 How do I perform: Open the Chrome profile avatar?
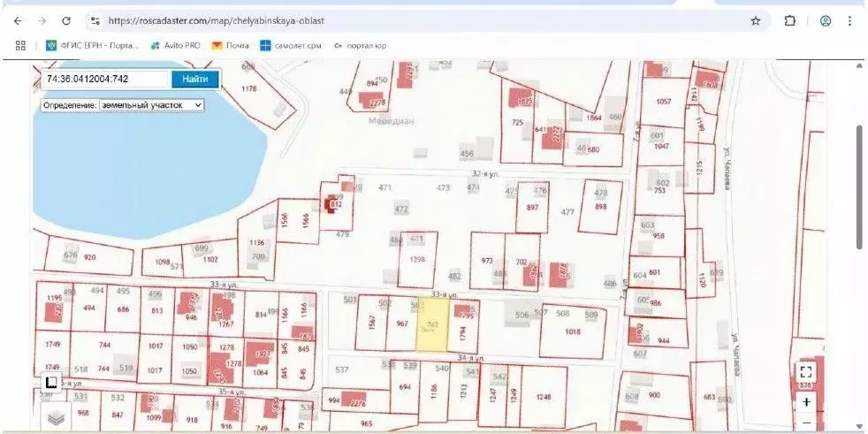[x=826, y=20]
